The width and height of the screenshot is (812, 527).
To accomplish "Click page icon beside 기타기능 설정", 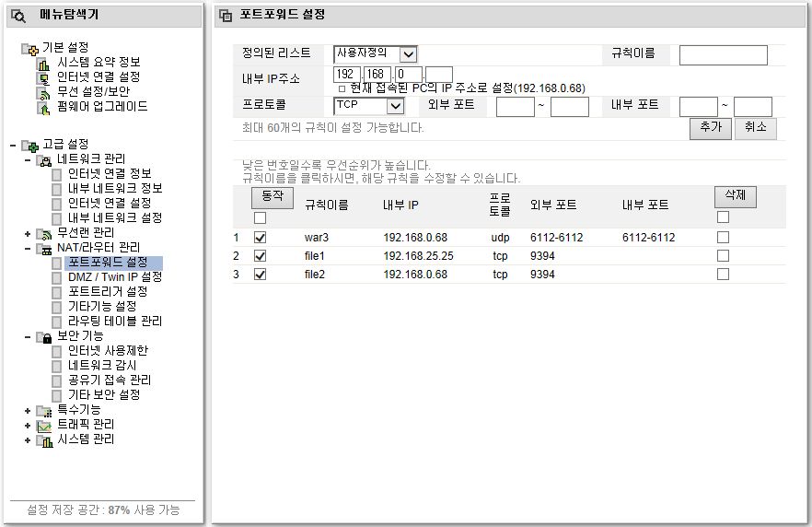I will (x=57, y=308).
